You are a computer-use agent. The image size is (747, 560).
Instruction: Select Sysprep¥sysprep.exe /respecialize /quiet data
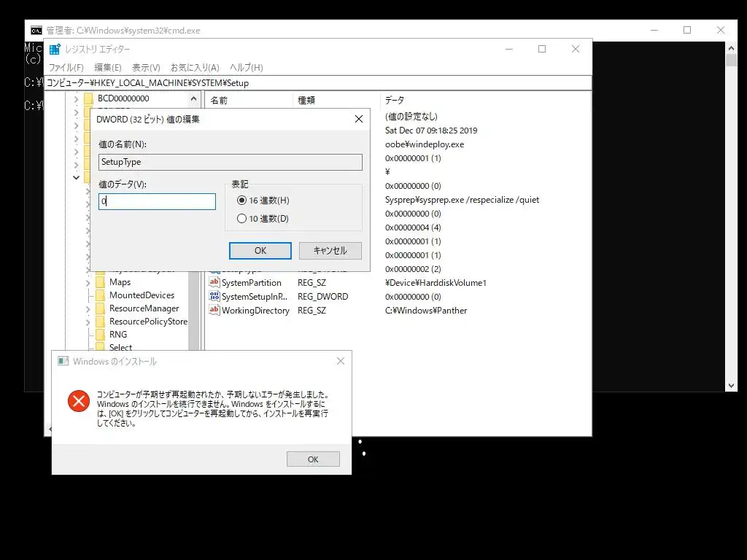[x=462, y=200]
